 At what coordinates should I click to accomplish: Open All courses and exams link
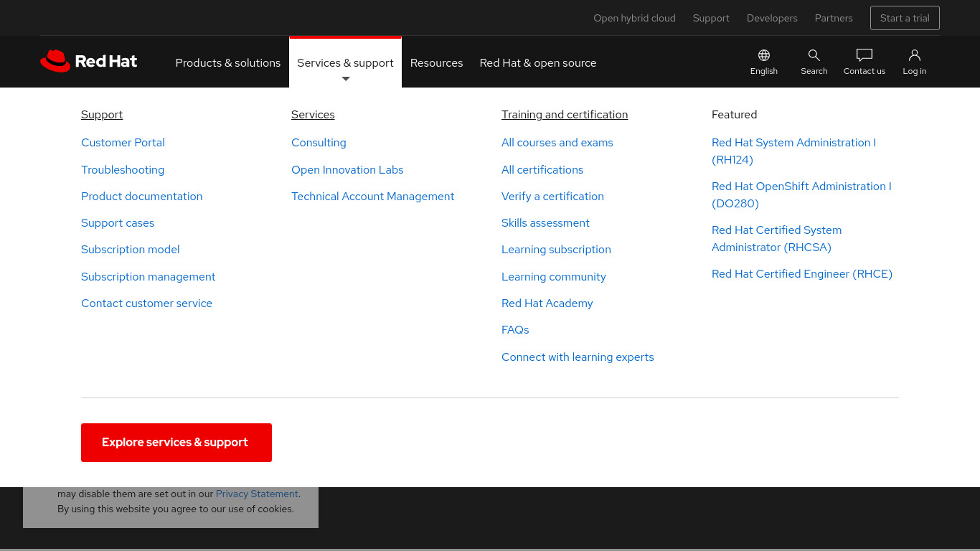557,143
